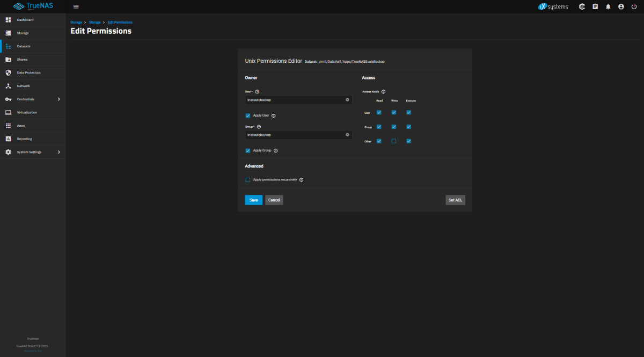Click the Cancel button
Viewport: 644px width, 357px height.
tap(274, 200)
